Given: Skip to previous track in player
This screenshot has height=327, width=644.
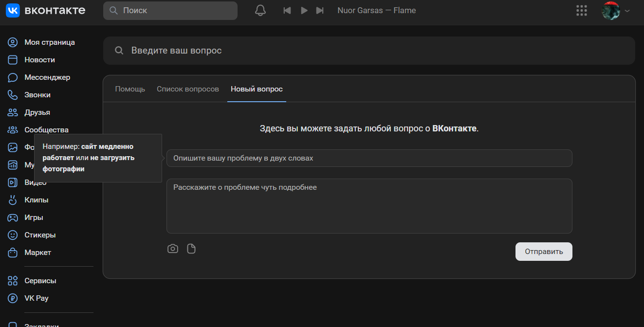Looking at the screenshot, I should pos(287,10).
